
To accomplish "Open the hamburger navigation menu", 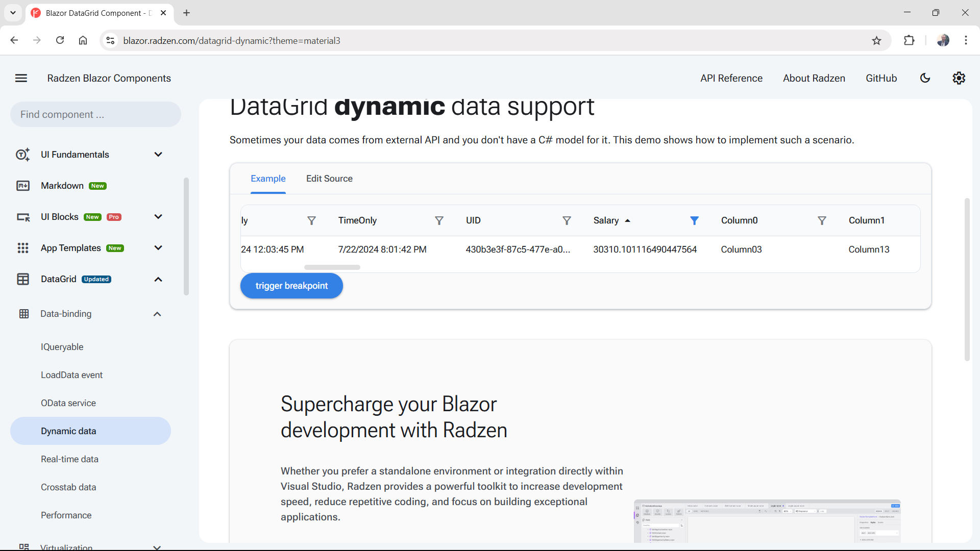I will tap(21, 78).
